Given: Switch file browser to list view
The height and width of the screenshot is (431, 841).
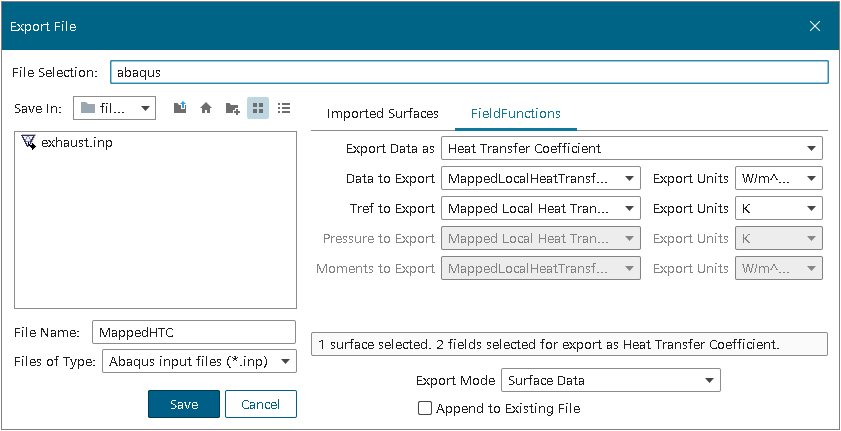Looking at the screenshot, I should click(x=284, y=108).
